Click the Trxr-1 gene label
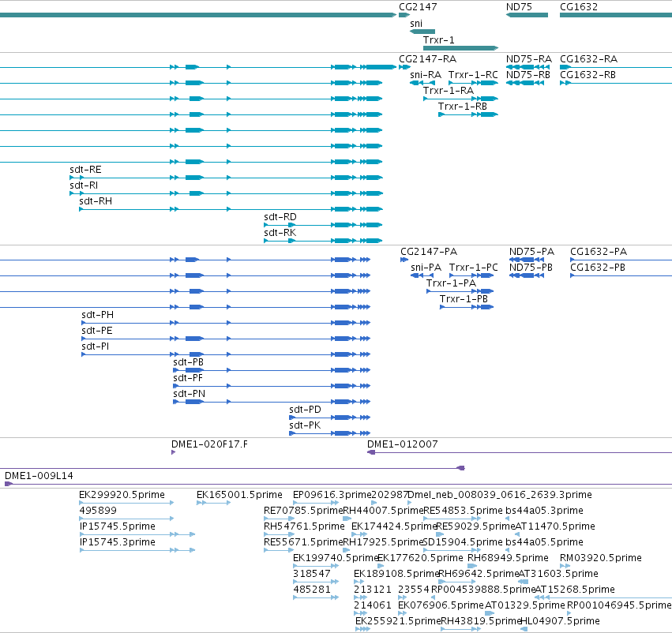672x633 pixels. 438,39
